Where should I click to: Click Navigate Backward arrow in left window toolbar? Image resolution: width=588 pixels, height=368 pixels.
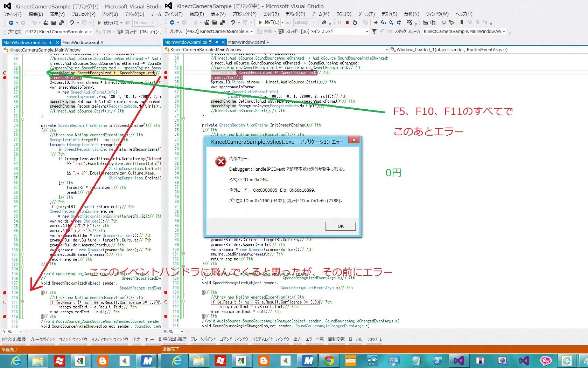11,23
